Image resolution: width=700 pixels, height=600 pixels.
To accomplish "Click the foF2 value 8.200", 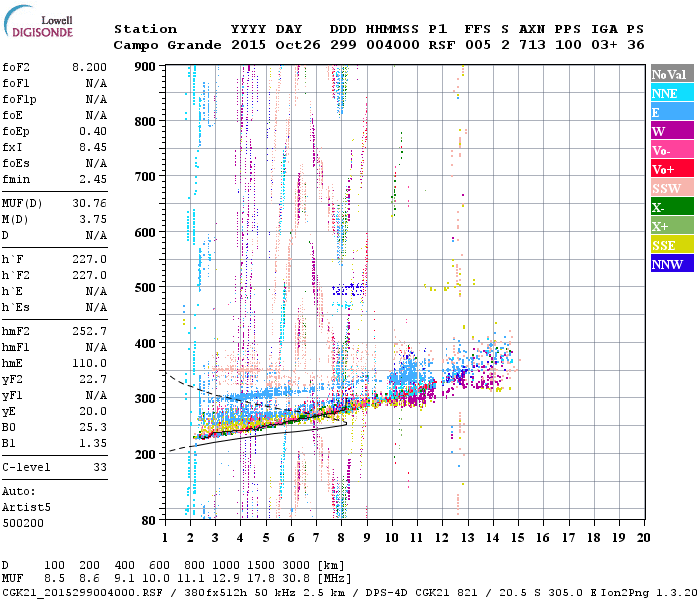I will click(x=89, y=67).
